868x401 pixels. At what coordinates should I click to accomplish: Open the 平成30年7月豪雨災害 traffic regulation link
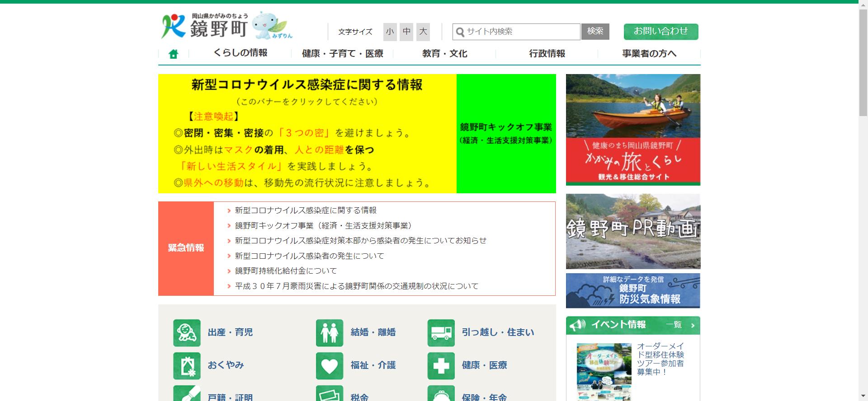[x=357, y=286]
